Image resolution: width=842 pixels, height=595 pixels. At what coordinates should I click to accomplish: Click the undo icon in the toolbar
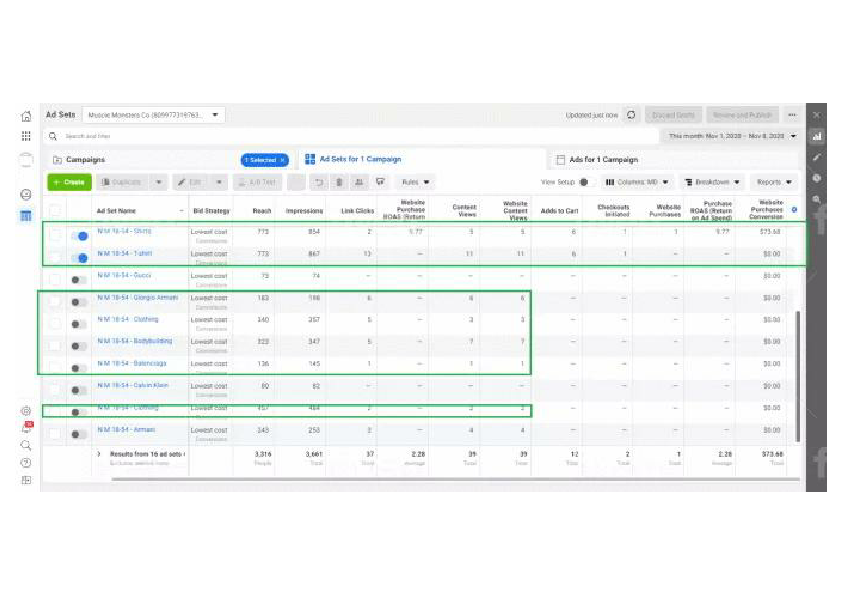point(319,182)
